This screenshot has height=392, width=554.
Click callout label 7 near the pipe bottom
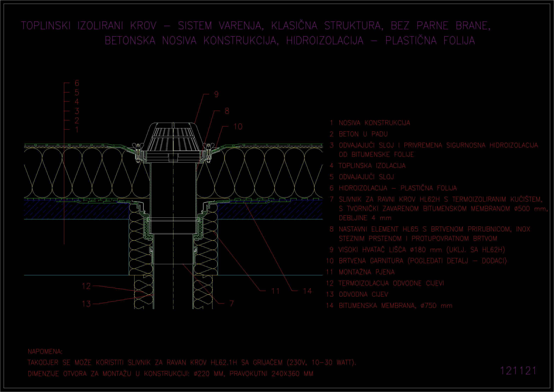232,304
